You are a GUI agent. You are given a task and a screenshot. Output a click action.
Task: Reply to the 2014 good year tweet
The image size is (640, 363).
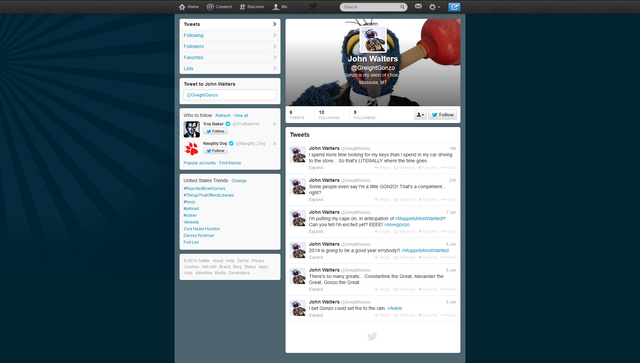(382, 257)
